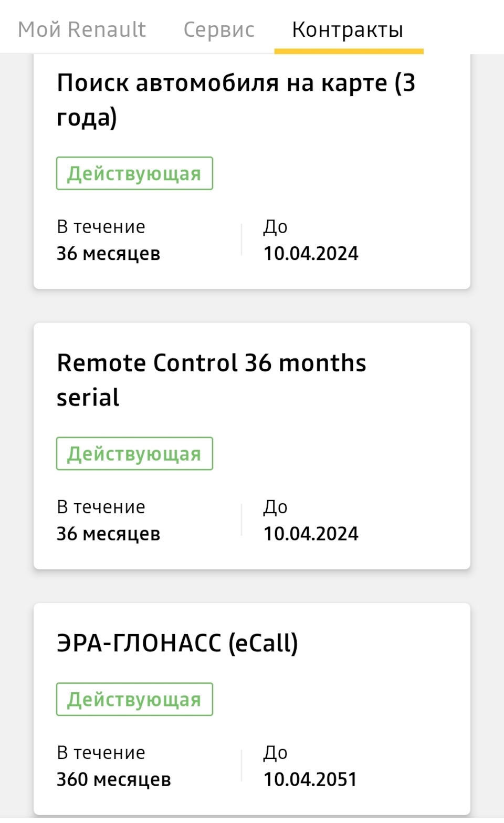Switch to the Мой Renault tab
Image resolution: width=504 pixels, height=823 pixels.
(82, 29)
